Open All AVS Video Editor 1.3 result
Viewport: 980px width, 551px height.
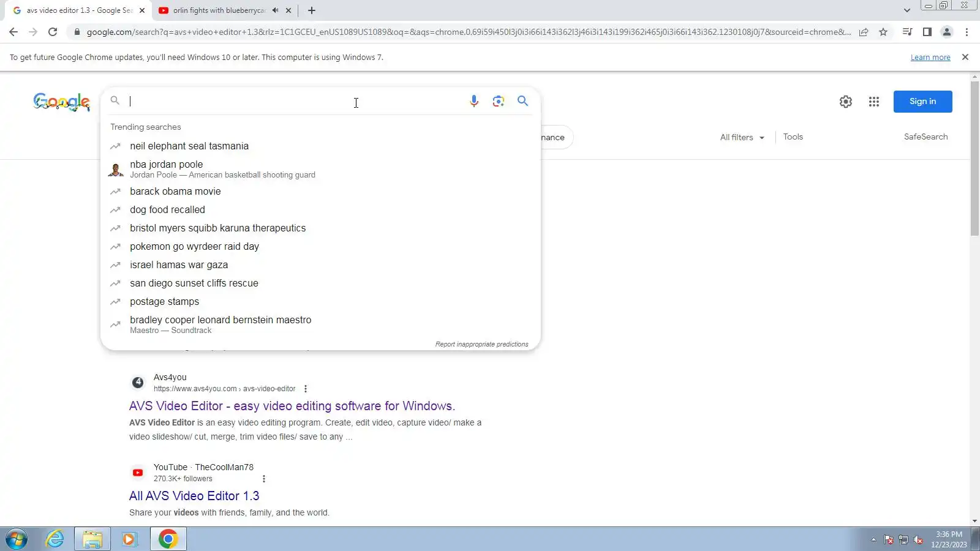pyautogui.click(x=194, y=496)
